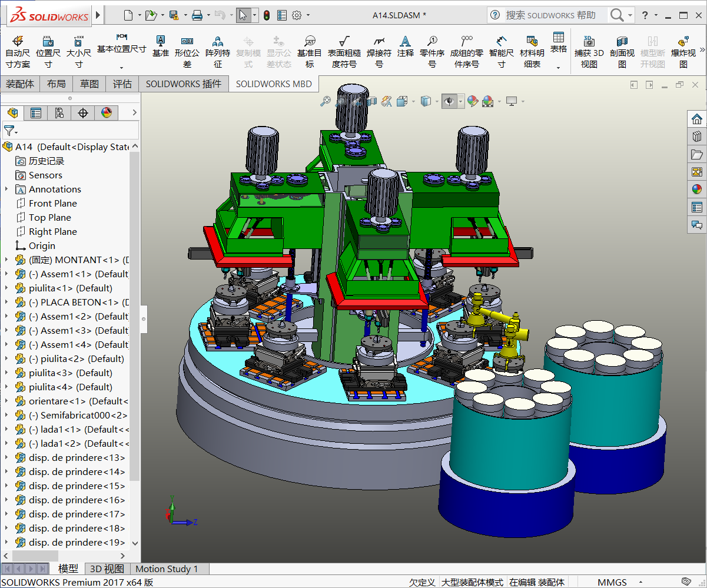Click the MMGS units status bar entry

pyautogui.click(x=612, y=582)
